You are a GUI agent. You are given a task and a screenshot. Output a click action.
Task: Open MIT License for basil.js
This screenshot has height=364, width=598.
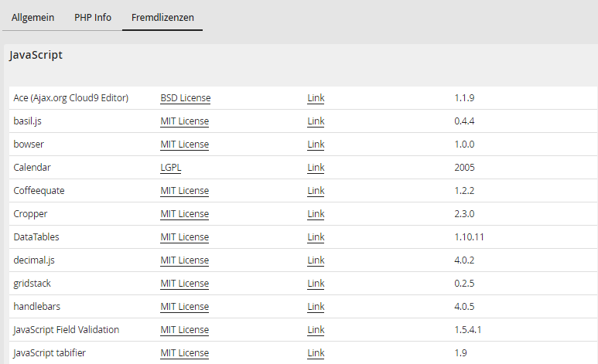coord(185,121)
